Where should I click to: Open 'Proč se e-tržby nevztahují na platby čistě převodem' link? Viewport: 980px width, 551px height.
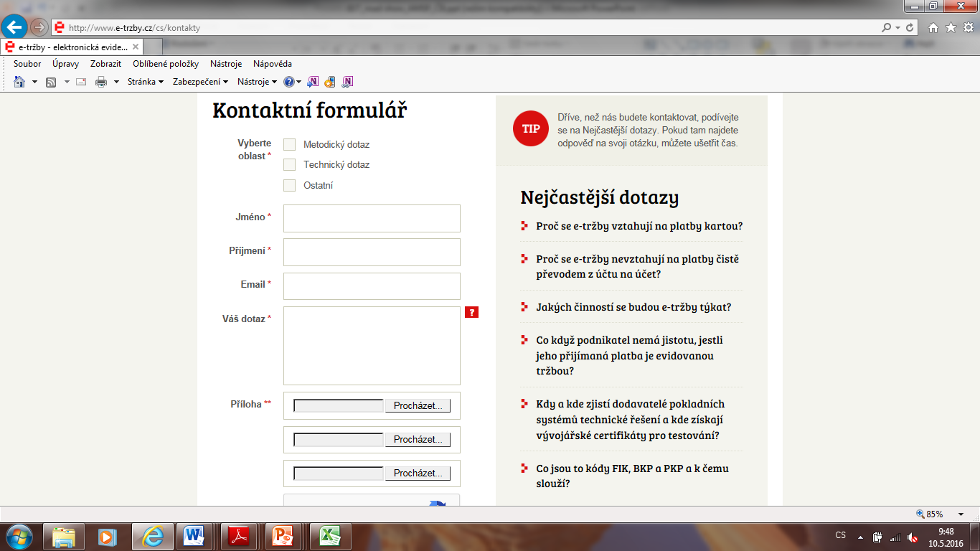tap(637, 266)
